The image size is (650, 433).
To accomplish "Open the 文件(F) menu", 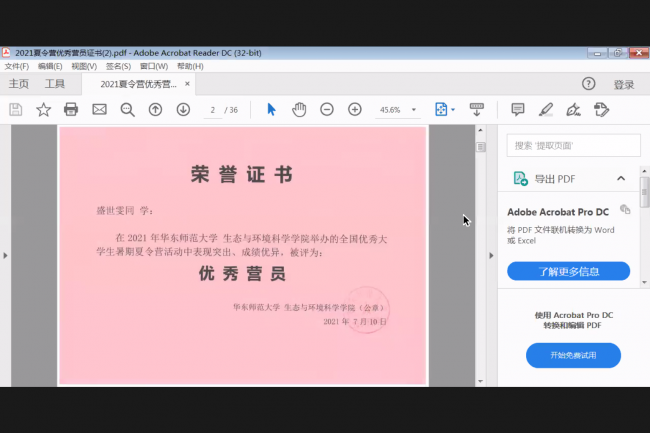I will [16, 66].
